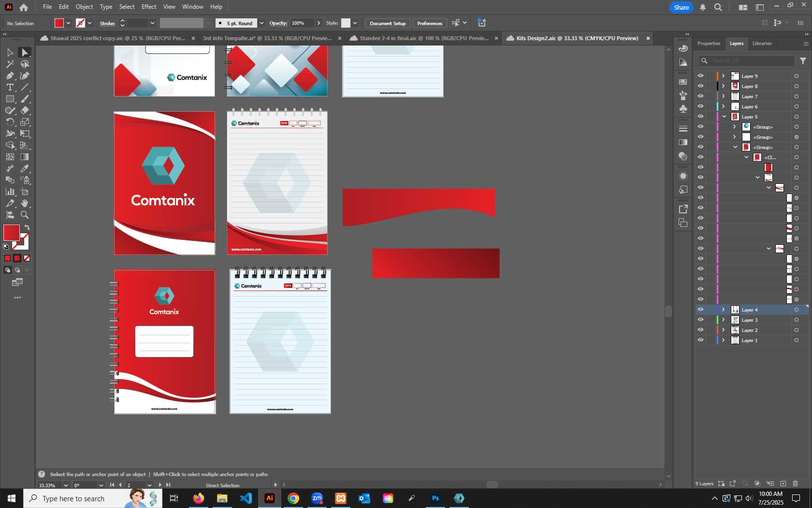Hide Layer 4 visibility eye
Image resolution: width=812 pixels, height=508 pixels.
[700, 310]
